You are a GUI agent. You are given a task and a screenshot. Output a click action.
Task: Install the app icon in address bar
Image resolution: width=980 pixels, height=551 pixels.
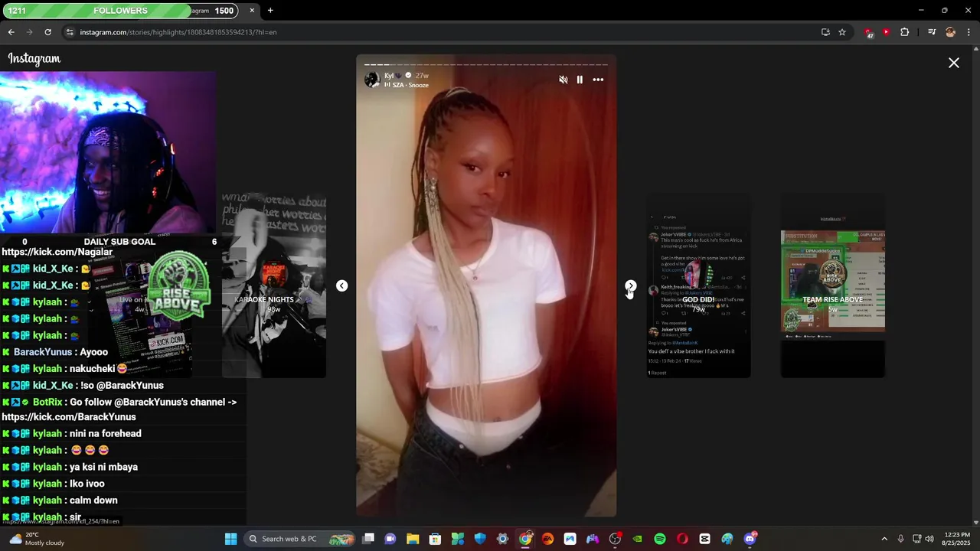825,32
